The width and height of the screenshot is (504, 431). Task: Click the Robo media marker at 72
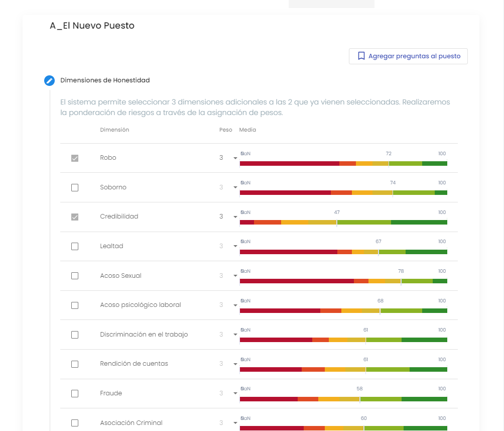pyautogui.click(x=389, y=163)
